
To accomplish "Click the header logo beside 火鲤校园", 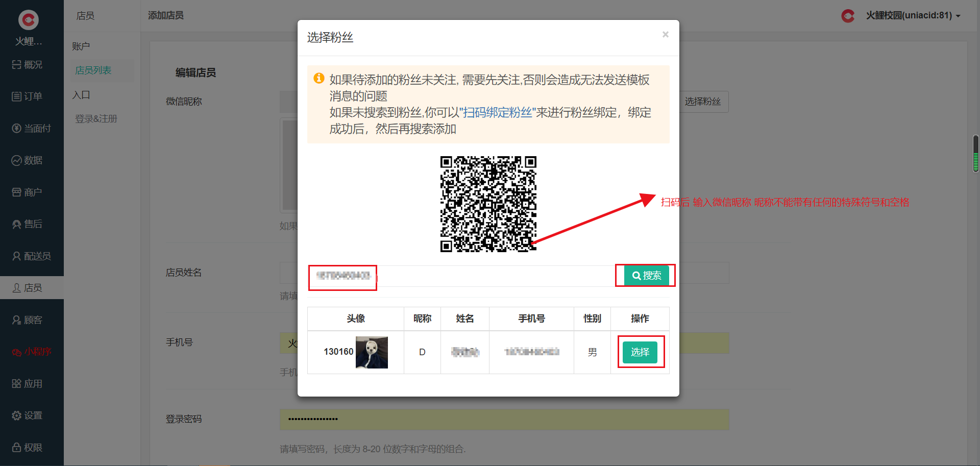I will coord(848,16).
